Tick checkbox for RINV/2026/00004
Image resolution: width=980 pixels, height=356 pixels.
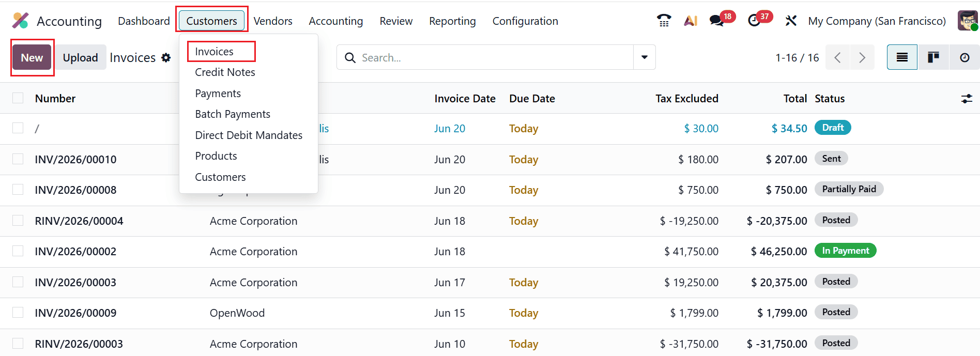click(x=18, y=221)
